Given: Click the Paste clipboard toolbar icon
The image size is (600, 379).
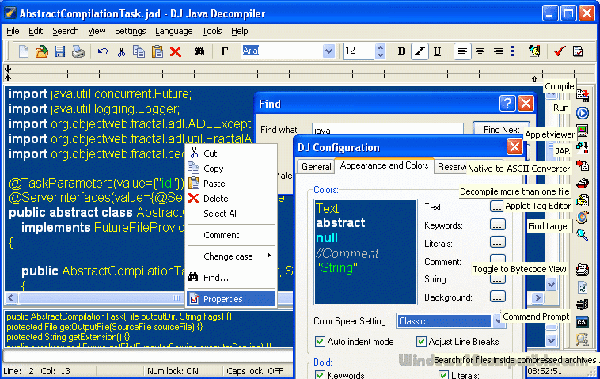Looking at the screenshot, I should coord(157,51).
